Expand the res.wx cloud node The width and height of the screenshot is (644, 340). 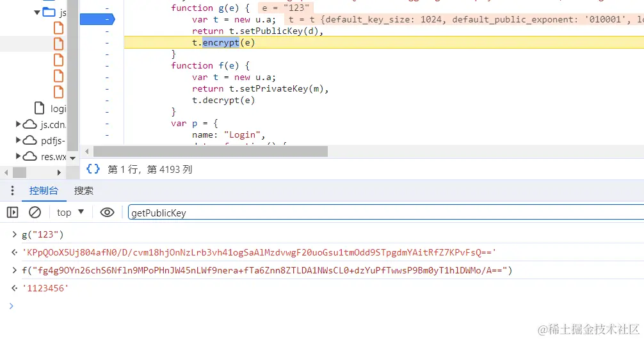tap(18, 156)
